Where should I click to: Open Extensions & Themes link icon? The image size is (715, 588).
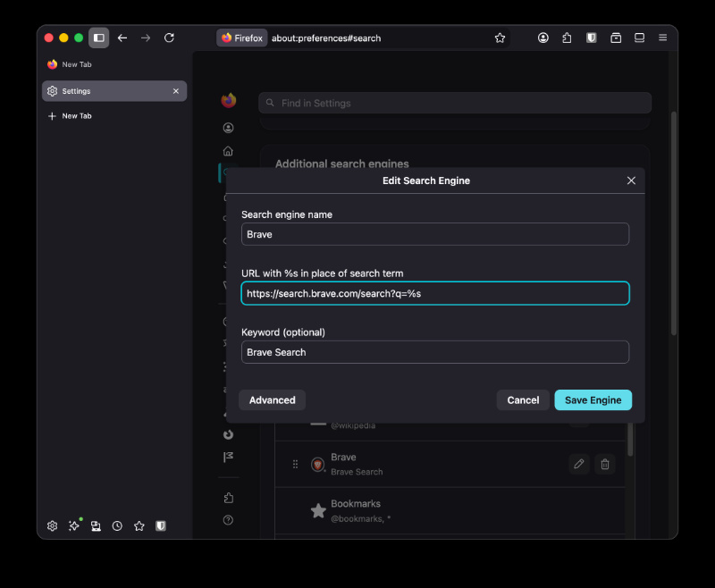pos(229,498)
